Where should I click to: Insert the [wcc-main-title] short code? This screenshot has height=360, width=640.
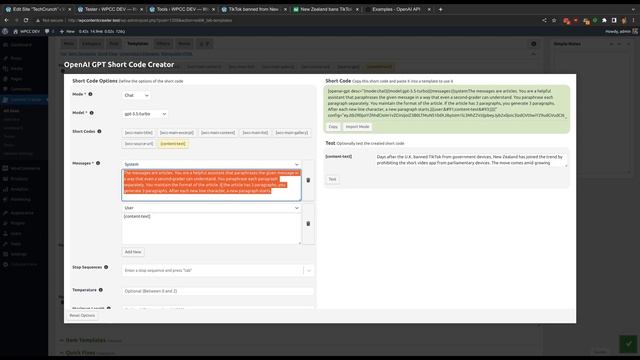139,133
